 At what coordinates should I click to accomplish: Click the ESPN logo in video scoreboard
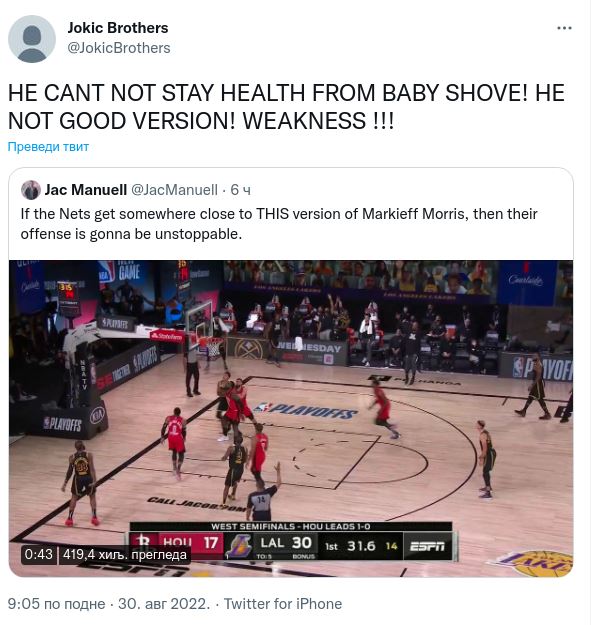tap(427, 546)
